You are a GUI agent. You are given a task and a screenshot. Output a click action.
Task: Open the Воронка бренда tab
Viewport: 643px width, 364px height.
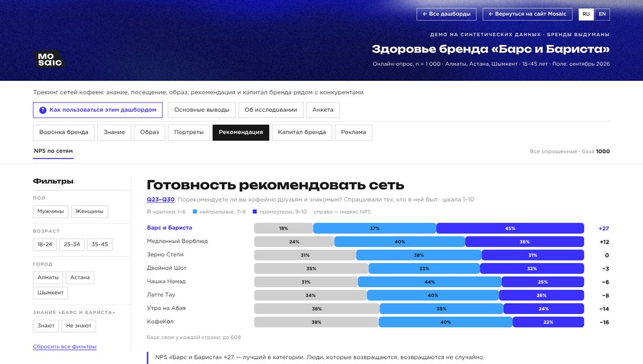tap(63, 132)
